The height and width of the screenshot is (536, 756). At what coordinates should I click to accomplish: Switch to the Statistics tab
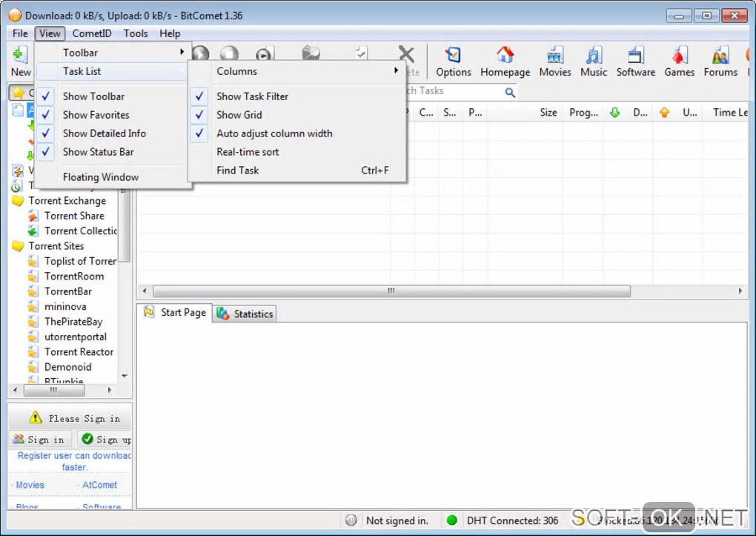point(245,314)
